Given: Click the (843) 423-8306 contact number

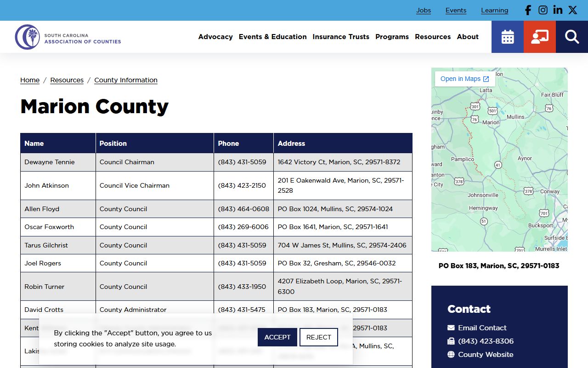Looking at the screenshot, I should (486, 341).
